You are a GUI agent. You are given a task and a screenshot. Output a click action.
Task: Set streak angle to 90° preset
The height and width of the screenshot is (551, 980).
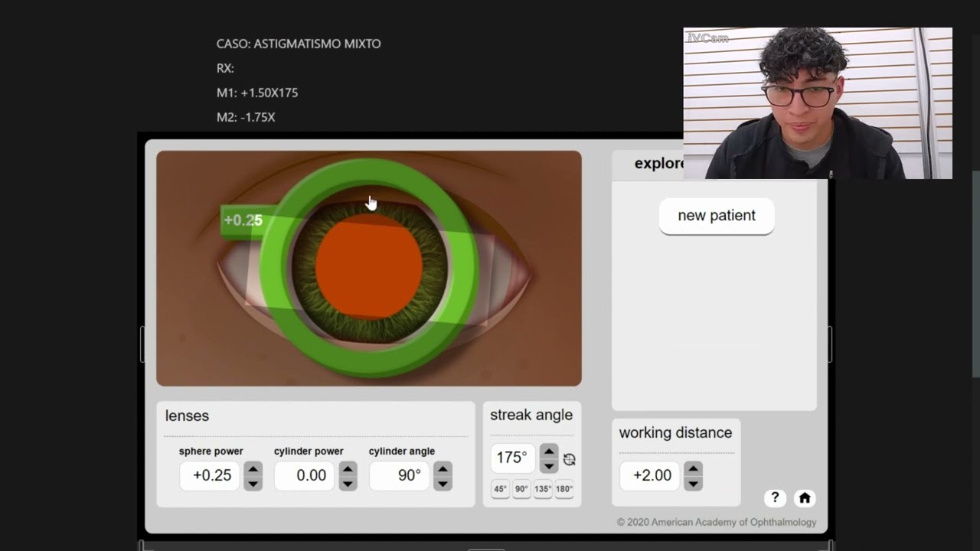521,489
